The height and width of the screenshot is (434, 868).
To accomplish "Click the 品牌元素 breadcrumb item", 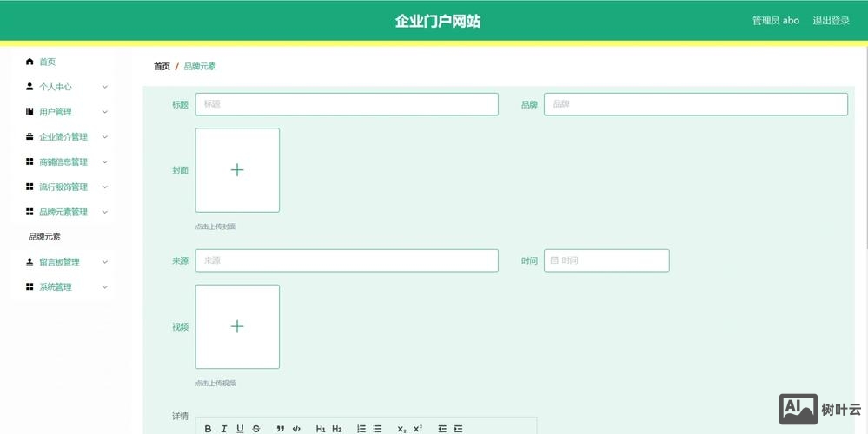I will click(x=200, y=66).
